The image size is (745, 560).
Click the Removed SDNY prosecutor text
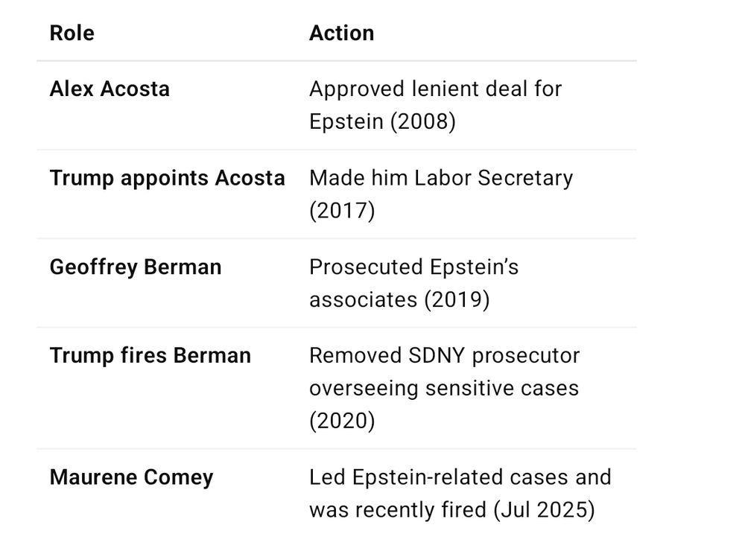[x=444, y=355]
